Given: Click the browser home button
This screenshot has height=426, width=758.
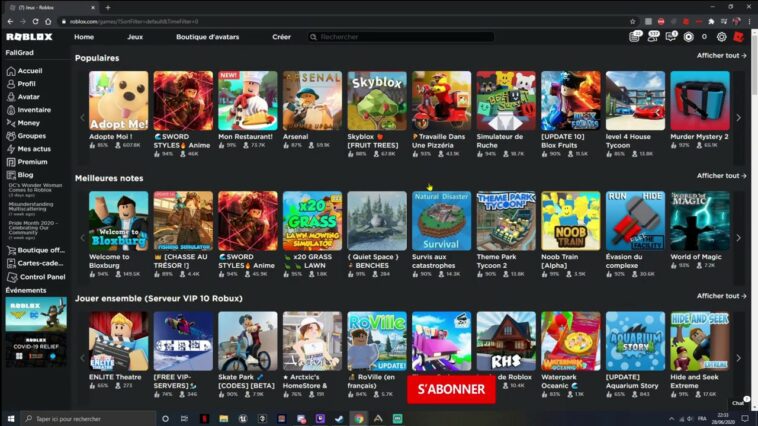Looking at the screenshot, I should 48,21.
